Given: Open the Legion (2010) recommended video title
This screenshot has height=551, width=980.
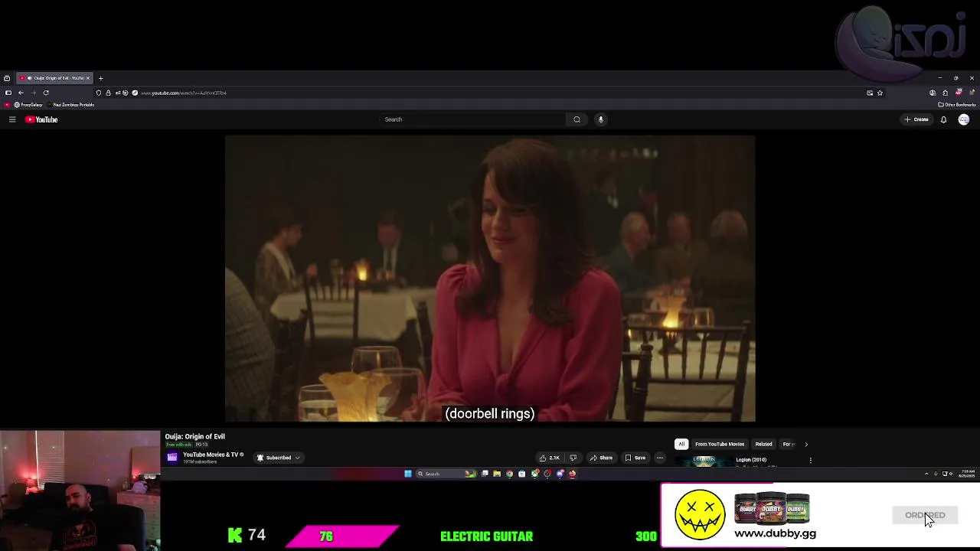Looking at the screenshot, I should click(751, 460).
